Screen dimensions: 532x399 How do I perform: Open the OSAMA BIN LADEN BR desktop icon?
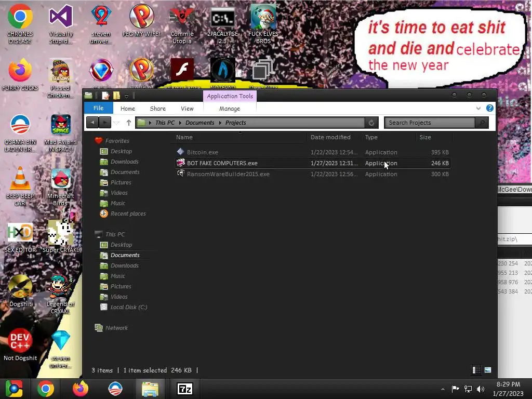coord(20,133)
